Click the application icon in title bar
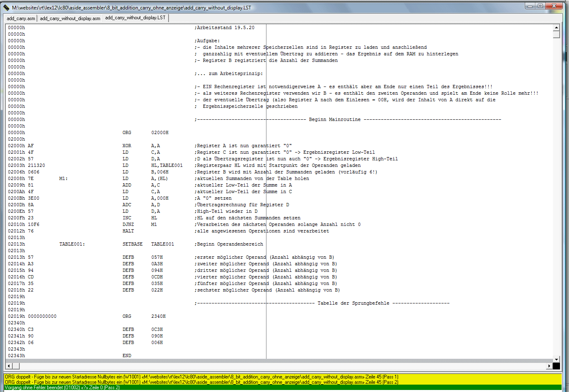The width and height of the screenshot is (569, 392). tap(6, 7)
